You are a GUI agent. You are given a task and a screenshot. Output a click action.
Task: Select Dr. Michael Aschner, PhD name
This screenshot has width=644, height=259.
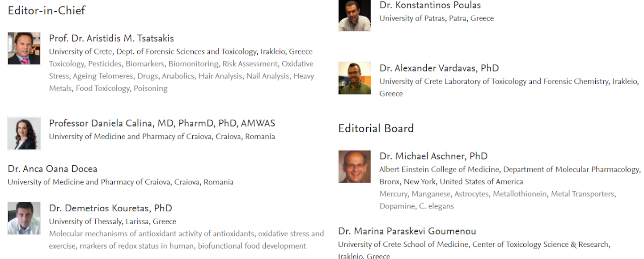click(x=433, y=156)
